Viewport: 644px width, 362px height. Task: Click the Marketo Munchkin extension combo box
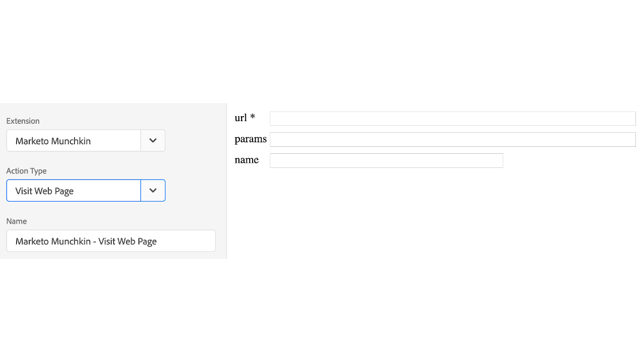click(73, 141)
